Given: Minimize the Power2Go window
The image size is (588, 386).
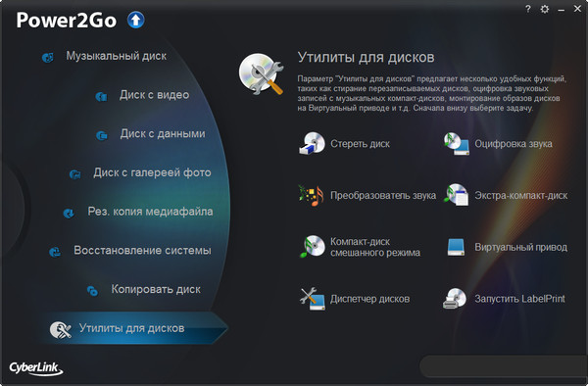Looking at the screenshot, I should click(561, 10).
